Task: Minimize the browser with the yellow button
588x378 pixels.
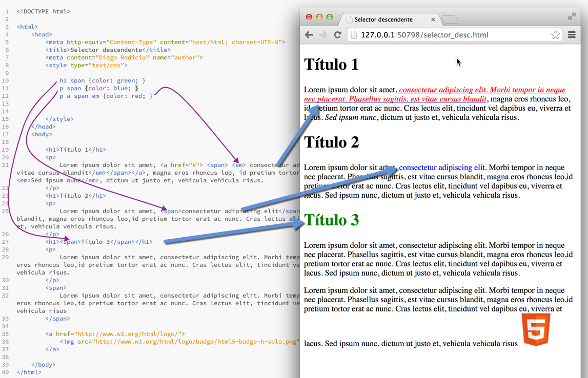Action: tap(319, 17)
